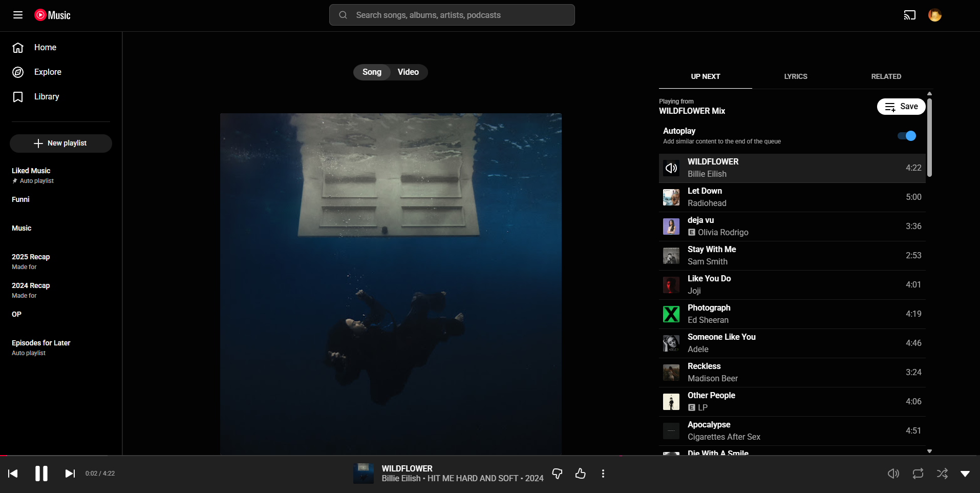The width and height of the screenshot is (980, 493).
Task: Click the volume speaker icon
Action: (x=893, y=474)
